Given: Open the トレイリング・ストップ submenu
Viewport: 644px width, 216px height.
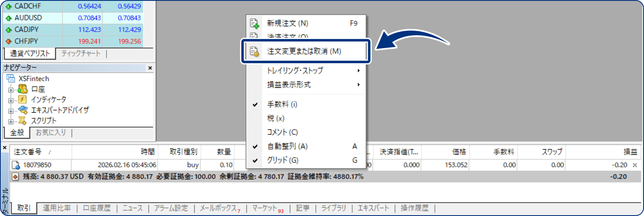Looking at the screenshot, I should point(306,71).
